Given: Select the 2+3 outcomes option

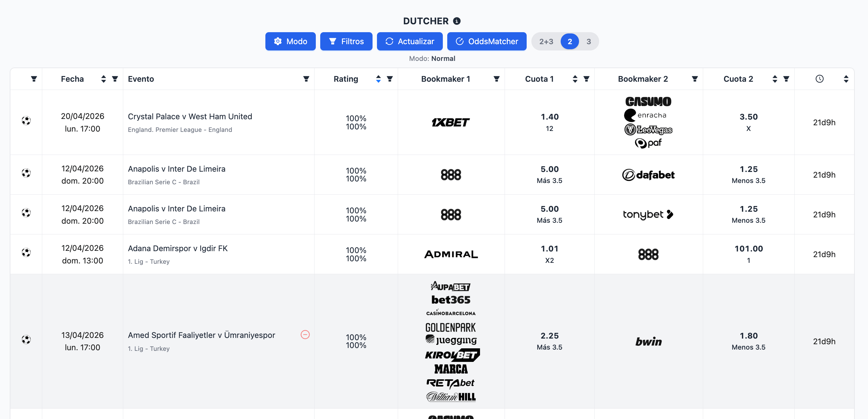Looking at the screenshot, I should pos(546,42).
